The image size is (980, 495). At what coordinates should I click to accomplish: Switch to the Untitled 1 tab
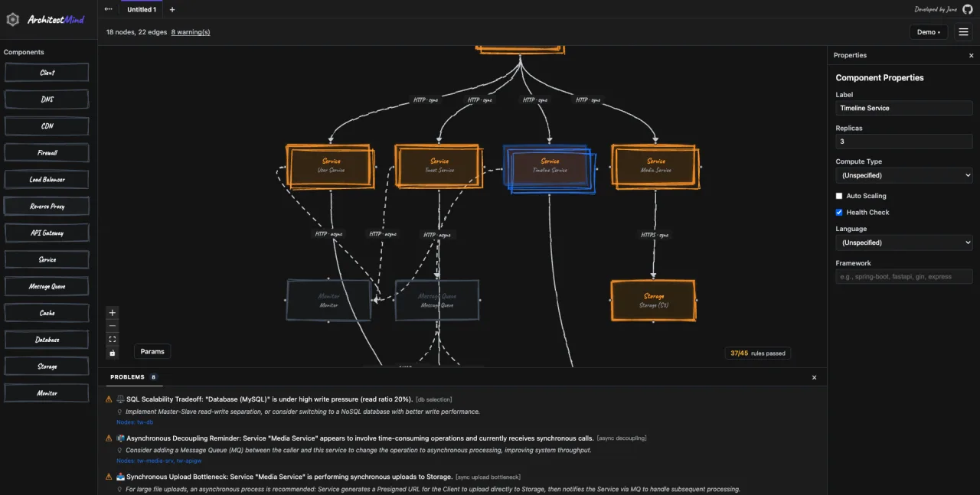[142, 10]
